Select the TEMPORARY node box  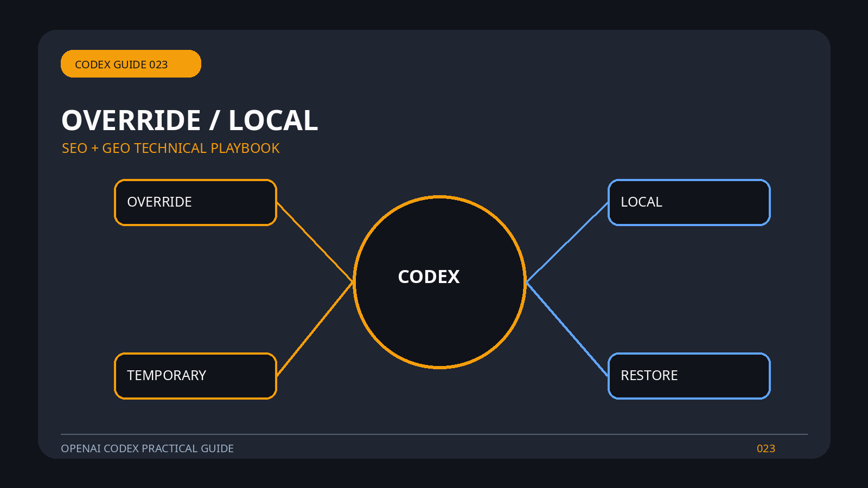[x=195, y=376]
